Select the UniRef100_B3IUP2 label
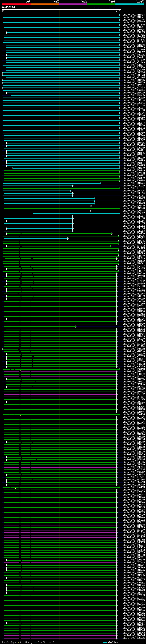Viewport: 146px width, 644px height. coord(133,42)
